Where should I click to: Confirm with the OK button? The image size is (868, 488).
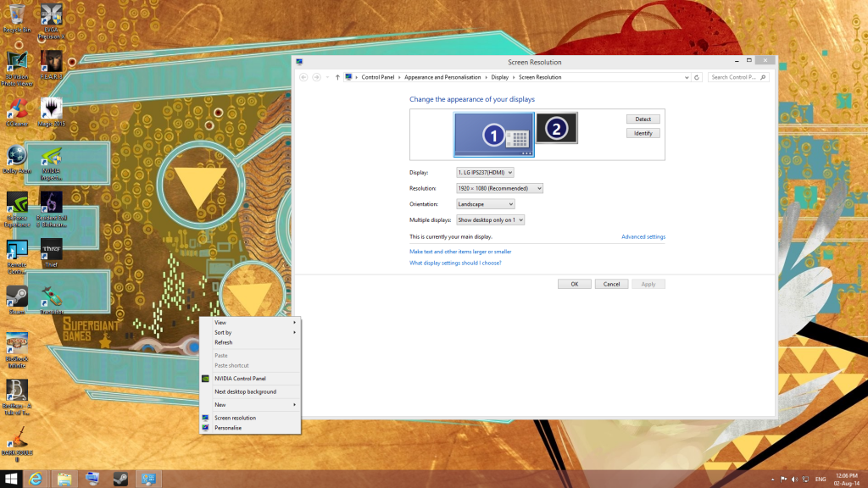[574, 284]
